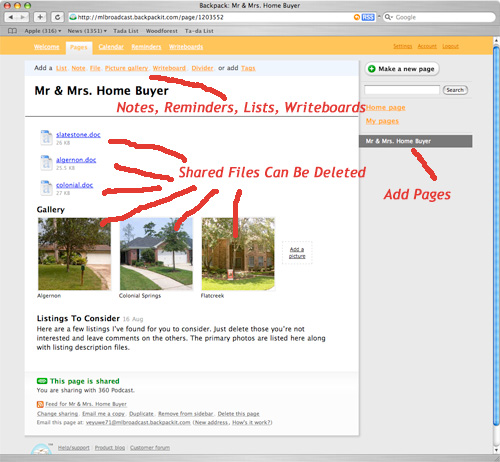Click the Make a new page button
This screenshot has height=462, width=500.
402,69
